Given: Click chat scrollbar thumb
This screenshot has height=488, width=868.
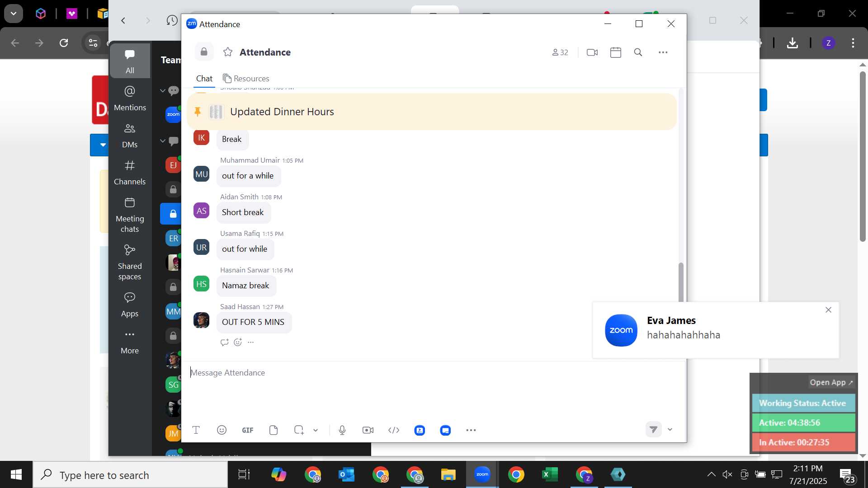Looking at the screenshot, I should (681, 282).
